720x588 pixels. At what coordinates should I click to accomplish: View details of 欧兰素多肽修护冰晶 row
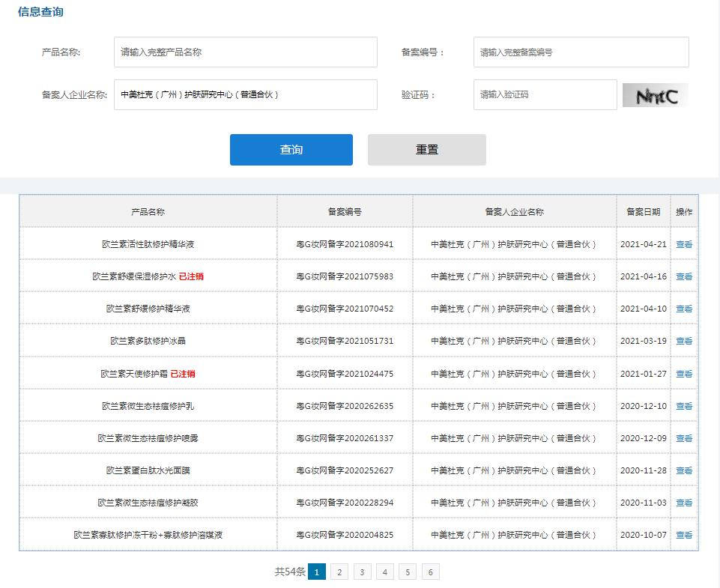pos(683,341)
